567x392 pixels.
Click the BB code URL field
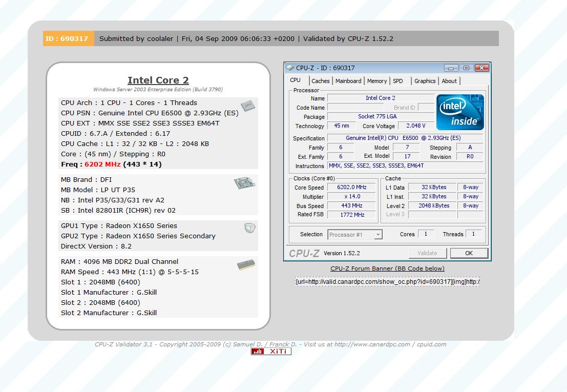click(x=387, y=282)
